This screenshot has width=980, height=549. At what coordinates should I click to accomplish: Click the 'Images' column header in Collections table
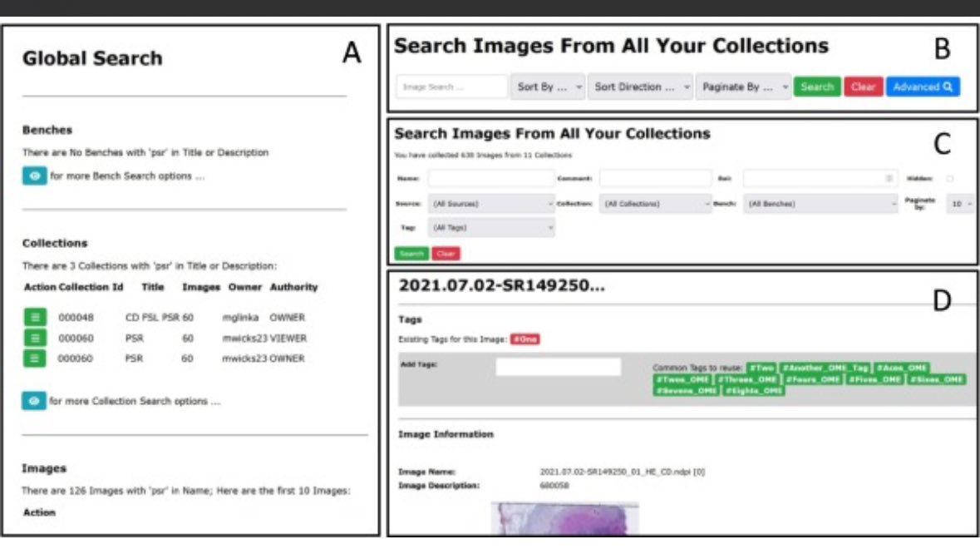pos(201,287)
